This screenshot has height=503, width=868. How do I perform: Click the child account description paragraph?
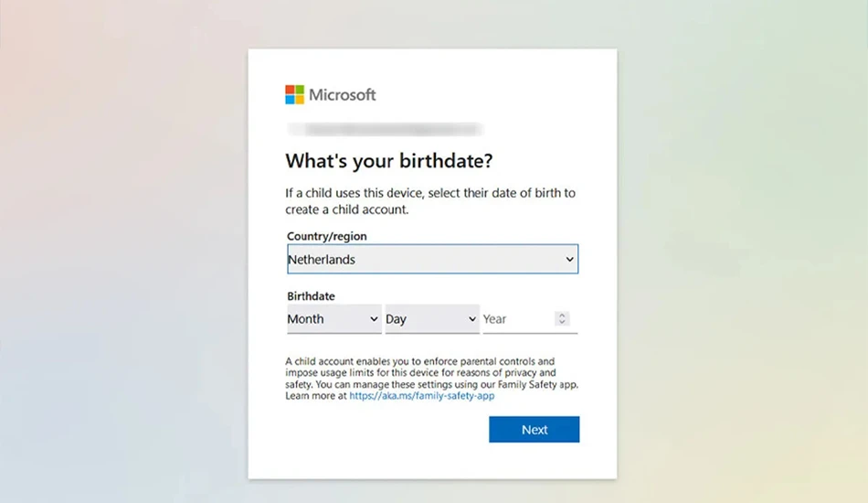pyautogui.click(x=432, y=379)
